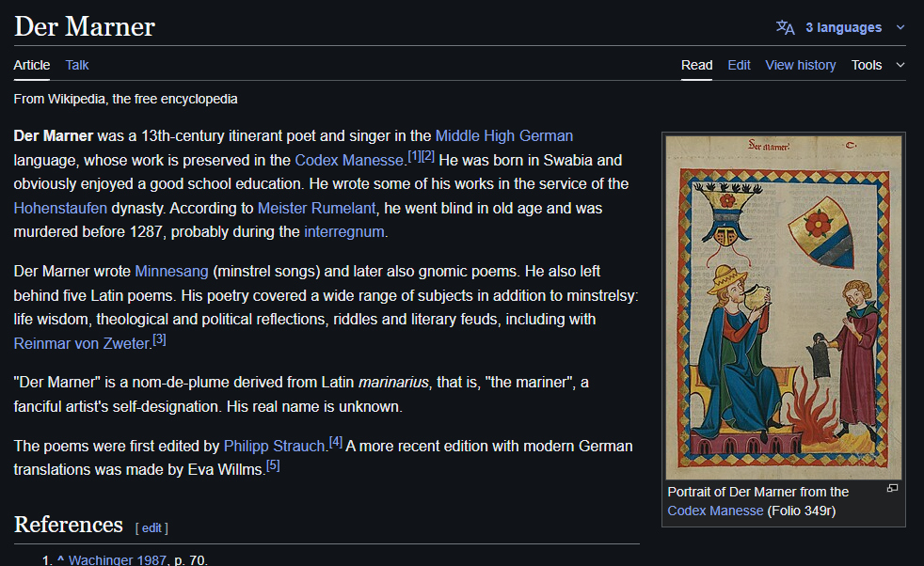Visit the Reinmar von Zweter link

click(82, 343)
